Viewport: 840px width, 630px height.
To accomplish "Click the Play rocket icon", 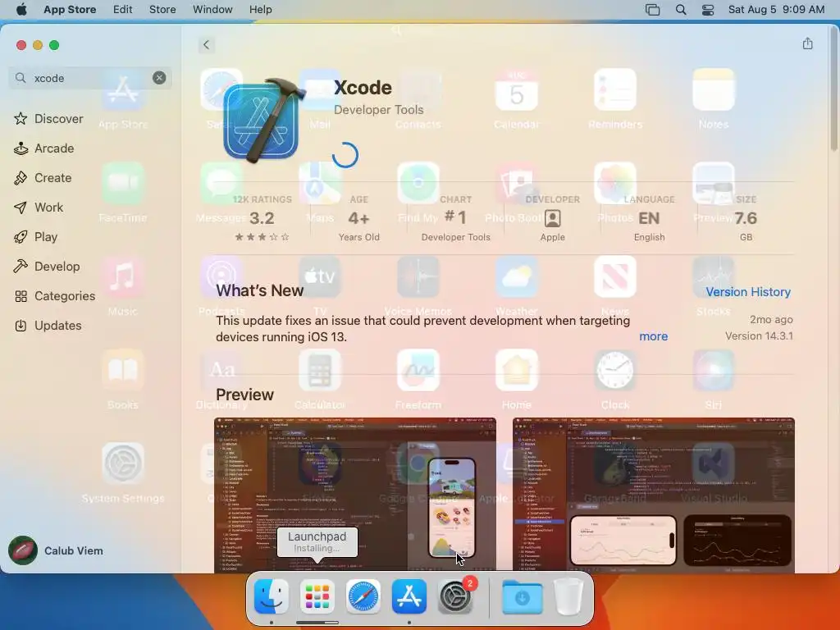I will (21, 237).
